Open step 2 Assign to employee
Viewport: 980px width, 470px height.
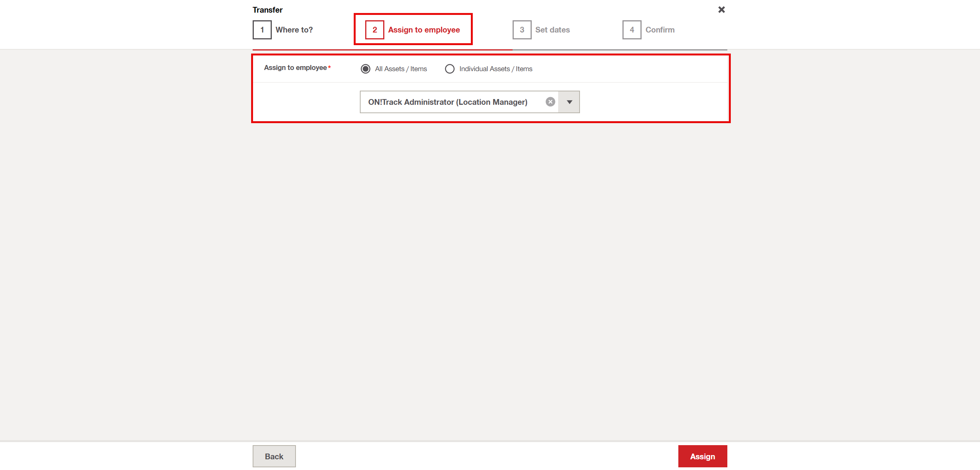(x=424, y=30)
